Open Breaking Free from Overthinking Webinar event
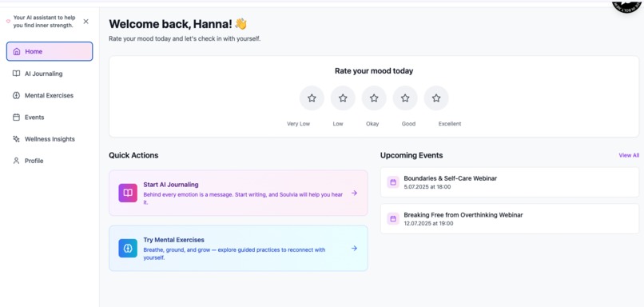The width and height of the screenshot is (644, 307). [510, 218]
